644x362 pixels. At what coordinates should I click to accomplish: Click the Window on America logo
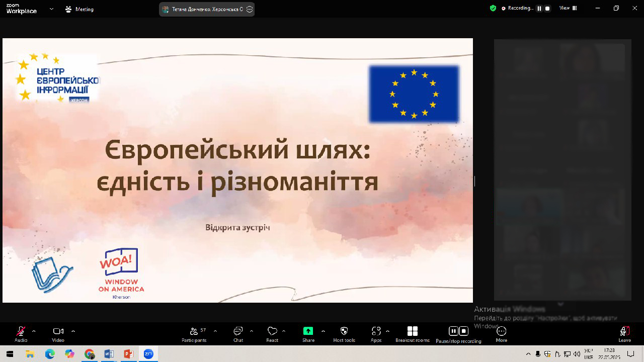[121, 274]
